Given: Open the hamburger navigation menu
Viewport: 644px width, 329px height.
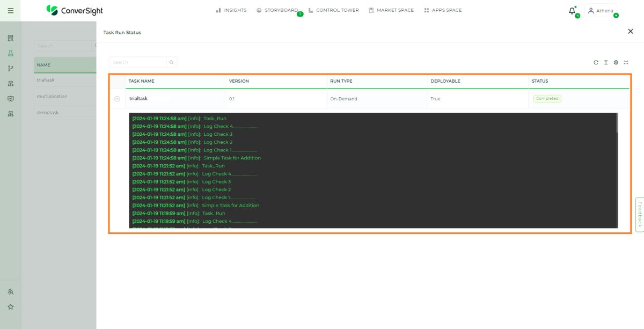Looking at the screenshot, I should point(10,10).
